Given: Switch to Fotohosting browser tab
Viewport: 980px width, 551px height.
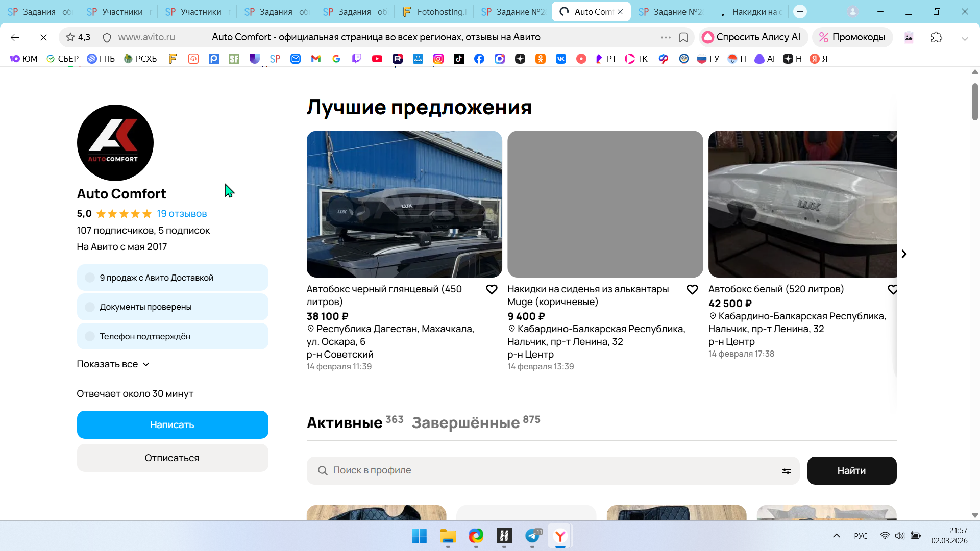Looking at the screenshot, I should tap(435, 11).
